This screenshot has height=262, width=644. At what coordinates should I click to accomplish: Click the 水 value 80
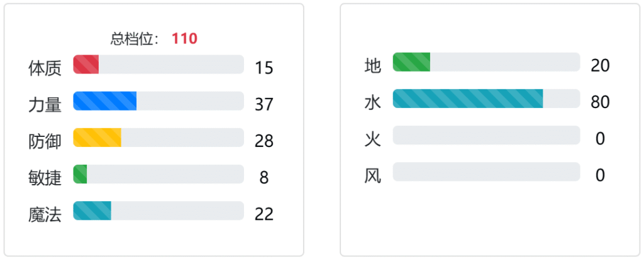pos(599,102)
